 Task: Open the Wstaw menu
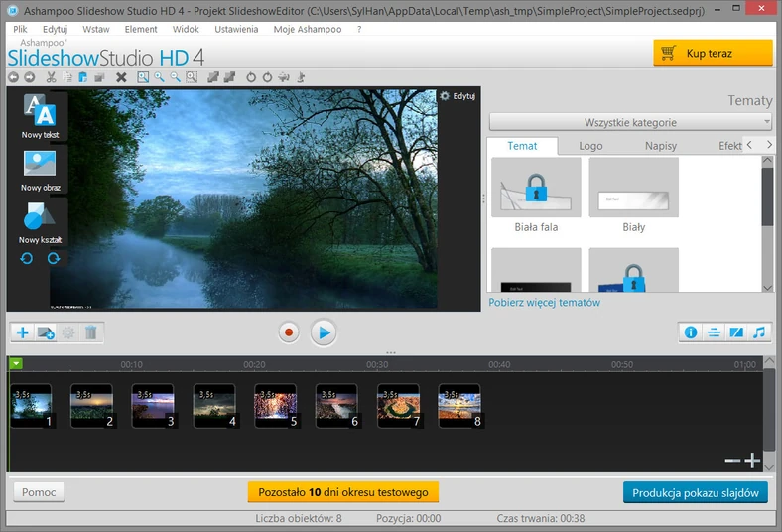pyautogui.click(x=96, y=29)
